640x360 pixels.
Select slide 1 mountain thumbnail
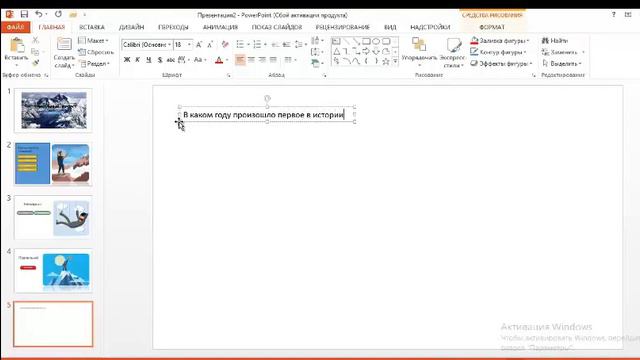click(53, 110)
